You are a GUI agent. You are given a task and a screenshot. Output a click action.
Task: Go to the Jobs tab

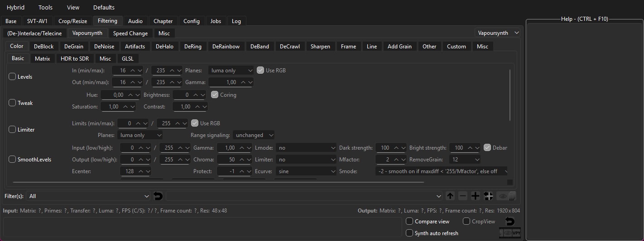click(x=216, y=21)
